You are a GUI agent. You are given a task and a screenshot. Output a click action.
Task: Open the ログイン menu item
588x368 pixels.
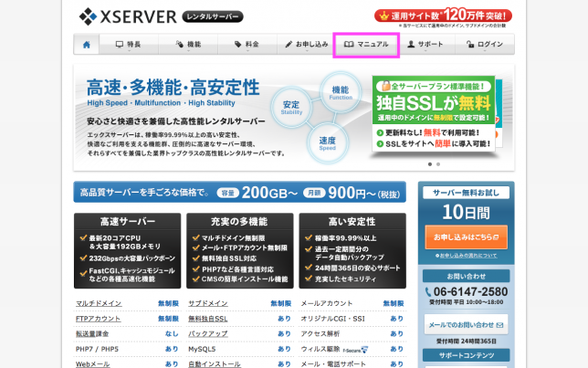tap(485, 44)
